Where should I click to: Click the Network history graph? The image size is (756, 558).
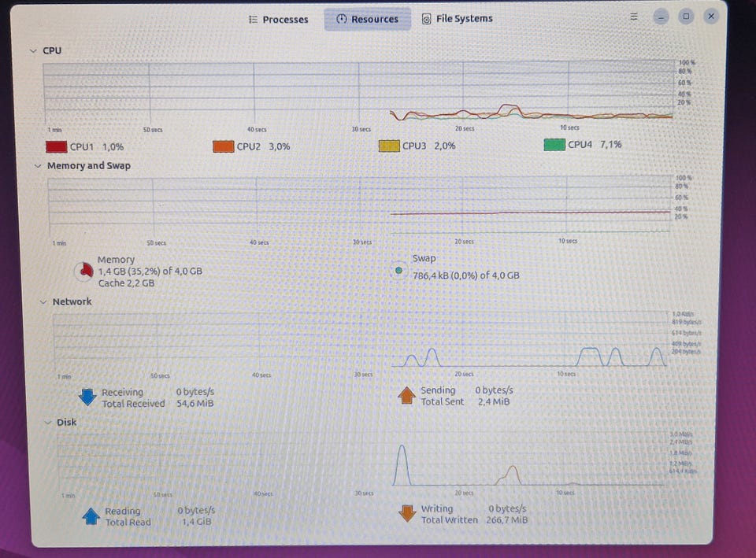[x=361, y=341]
